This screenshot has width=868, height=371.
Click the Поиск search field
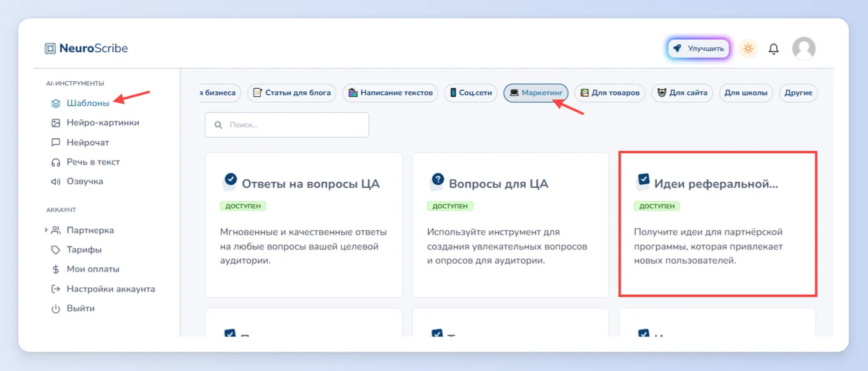click(287, 125)
